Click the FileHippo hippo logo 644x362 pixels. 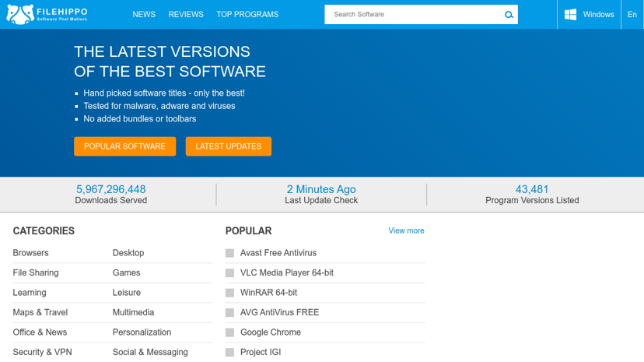pos(20,14)
